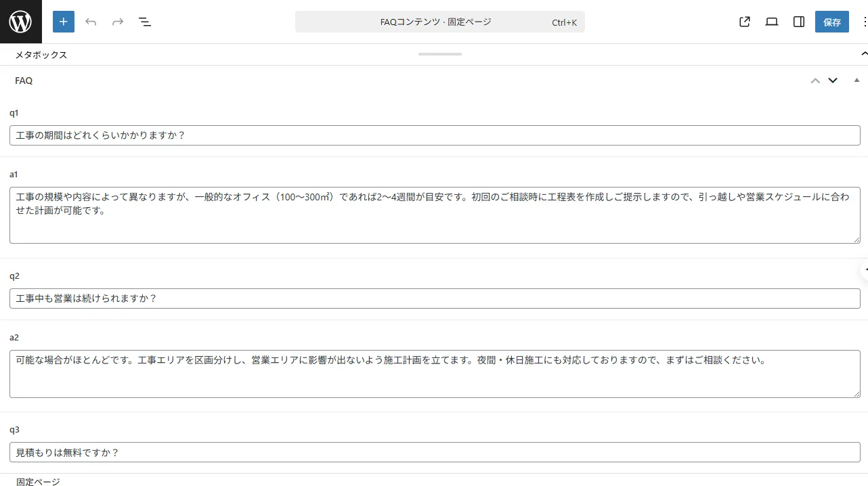868x486 pixels.
Task: Click into the q3 question input
Action: tap(435, 452)
